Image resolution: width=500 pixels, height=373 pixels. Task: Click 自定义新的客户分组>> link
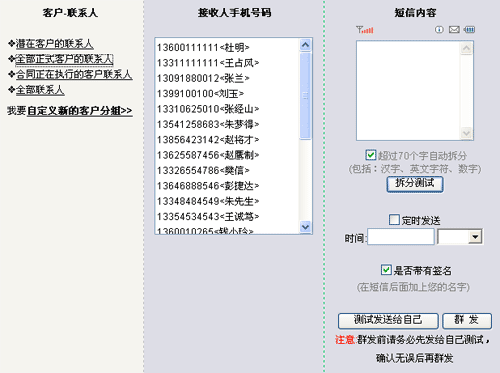80,110
